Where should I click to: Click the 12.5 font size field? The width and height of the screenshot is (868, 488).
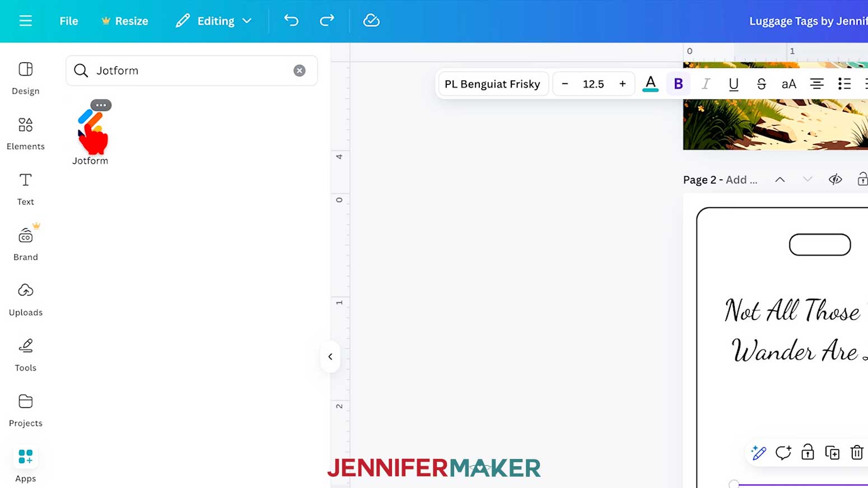pyautogui.click(x=594, y=84)
